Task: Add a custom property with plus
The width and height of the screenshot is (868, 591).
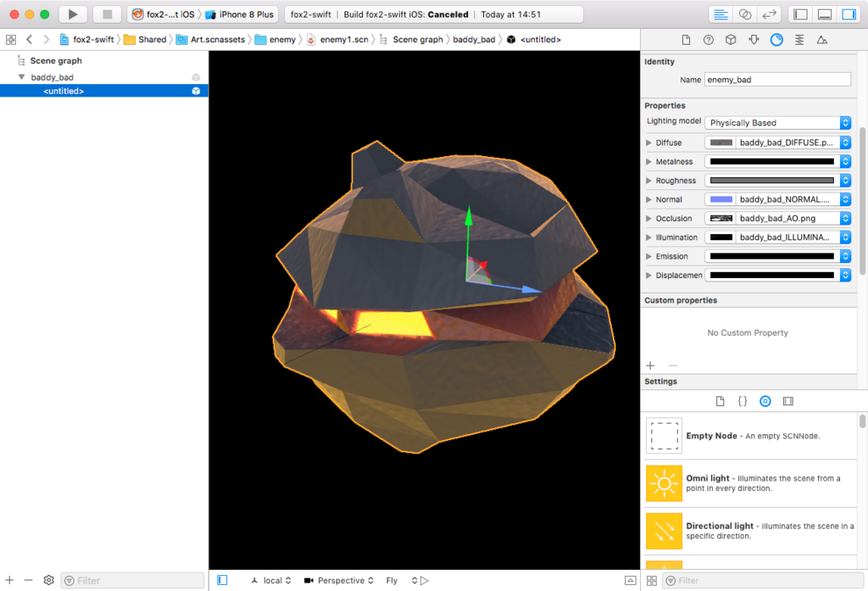Action: (x=650, y=365)
